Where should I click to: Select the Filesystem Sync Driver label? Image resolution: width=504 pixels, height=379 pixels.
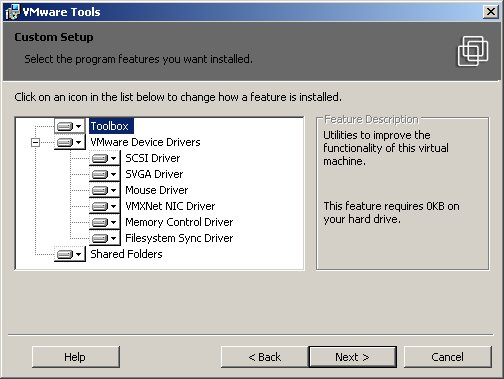coord(179,238)
